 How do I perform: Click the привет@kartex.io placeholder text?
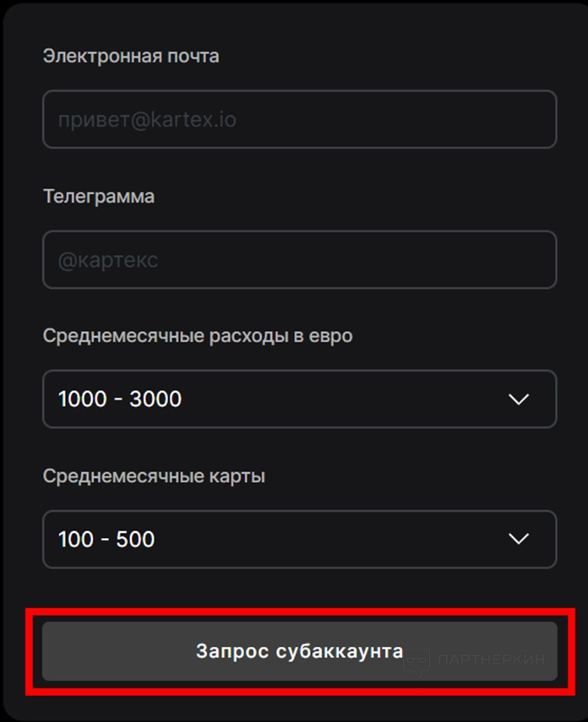pos(147,119)
